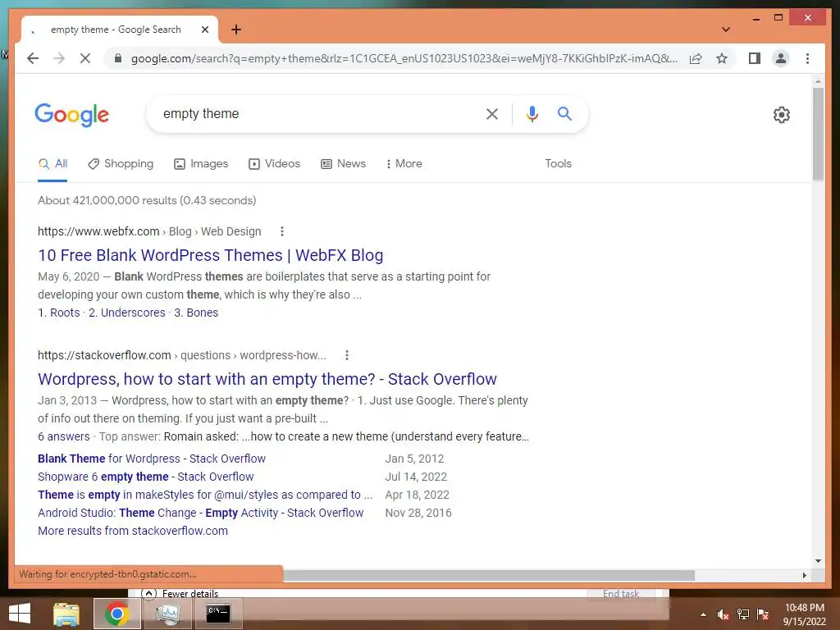Click the Google logo
Image resolution: width=840 pixels, height=630 pixels.
(x=72, y=115)
